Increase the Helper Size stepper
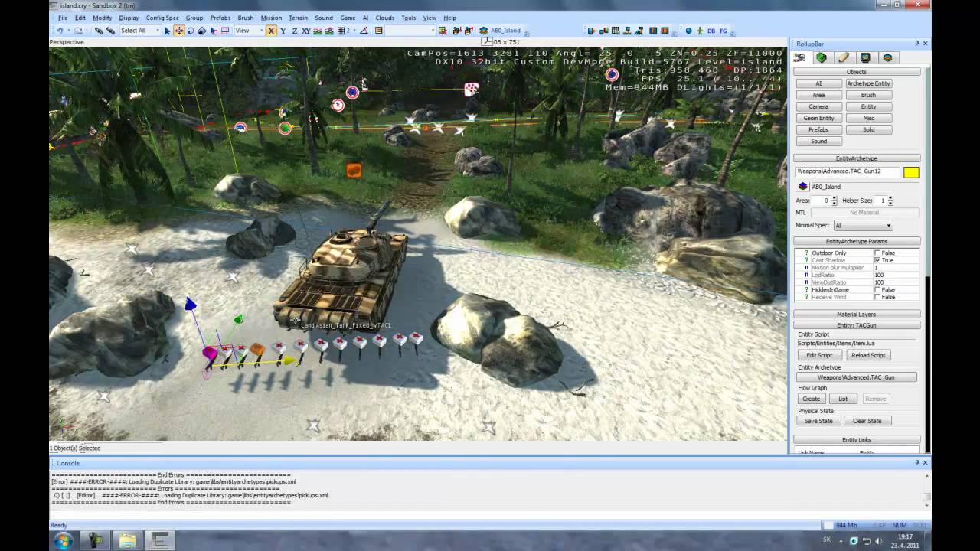This screenshot has height=551, width=980. [x=890, y=198]
